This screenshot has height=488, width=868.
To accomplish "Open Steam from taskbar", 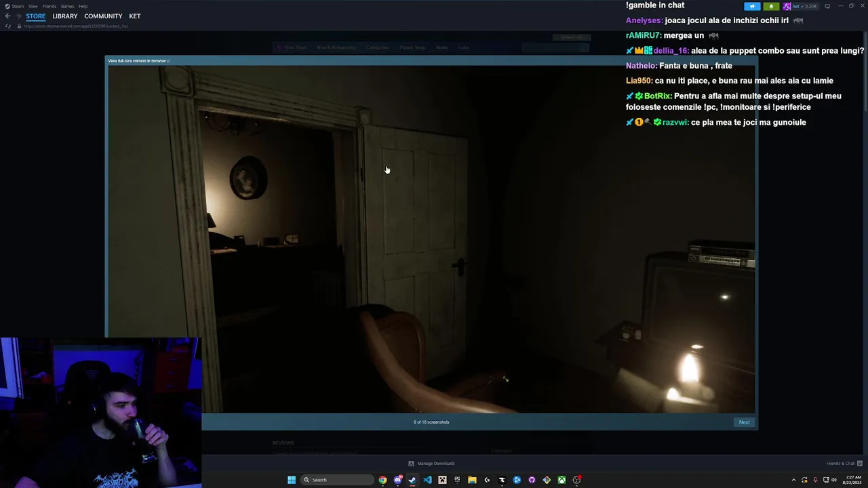I will click(x=412, y=480).
